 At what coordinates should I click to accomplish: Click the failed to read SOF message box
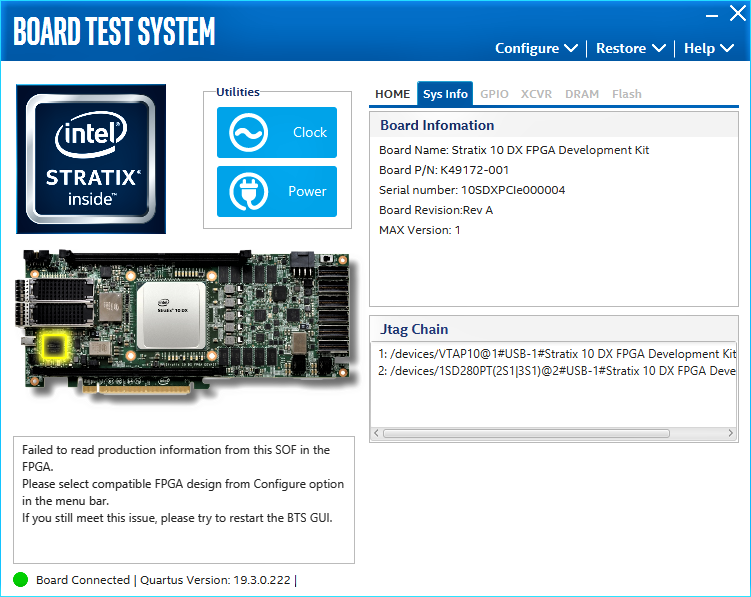tap(184, 500)
